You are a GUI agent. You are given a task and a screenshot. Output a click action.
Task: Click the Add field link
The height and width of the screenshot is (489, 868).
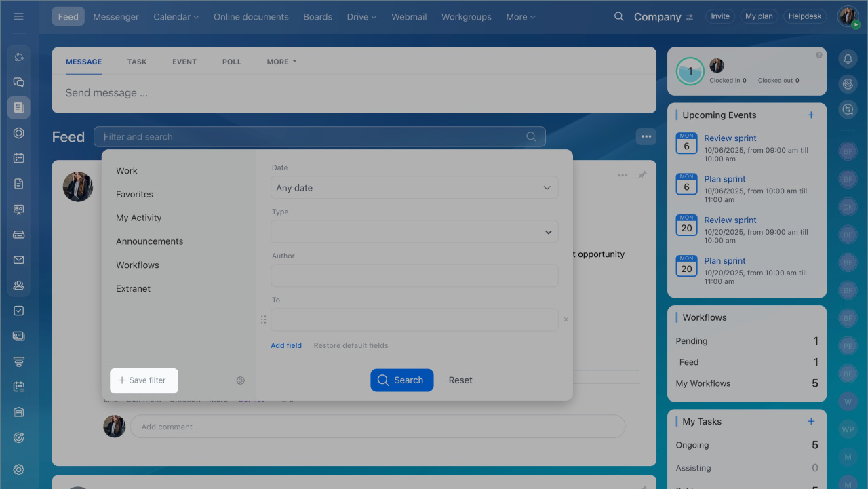point(286,345)
